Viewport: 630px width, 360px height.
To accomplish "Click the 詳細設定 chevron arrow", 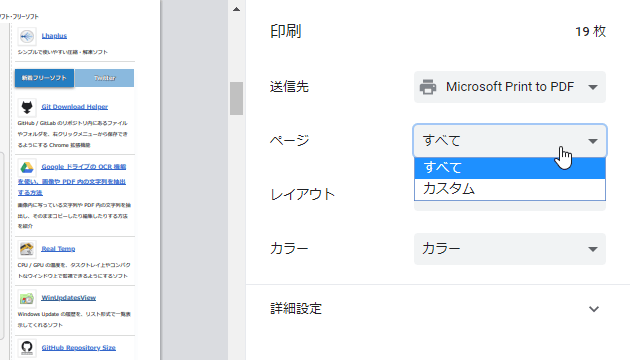I will (594, 309).
